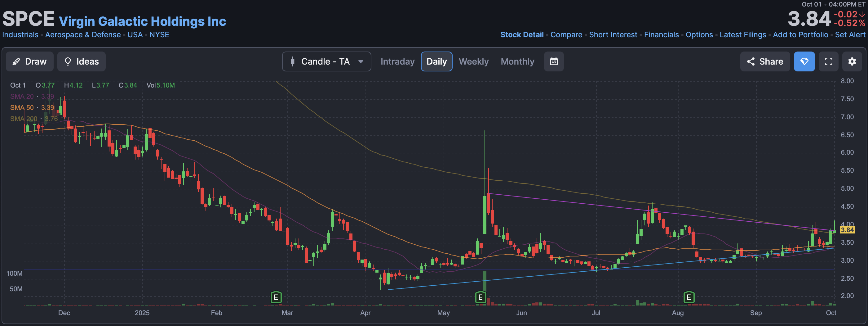
Task: Open the Financials link
Action: 661,35
